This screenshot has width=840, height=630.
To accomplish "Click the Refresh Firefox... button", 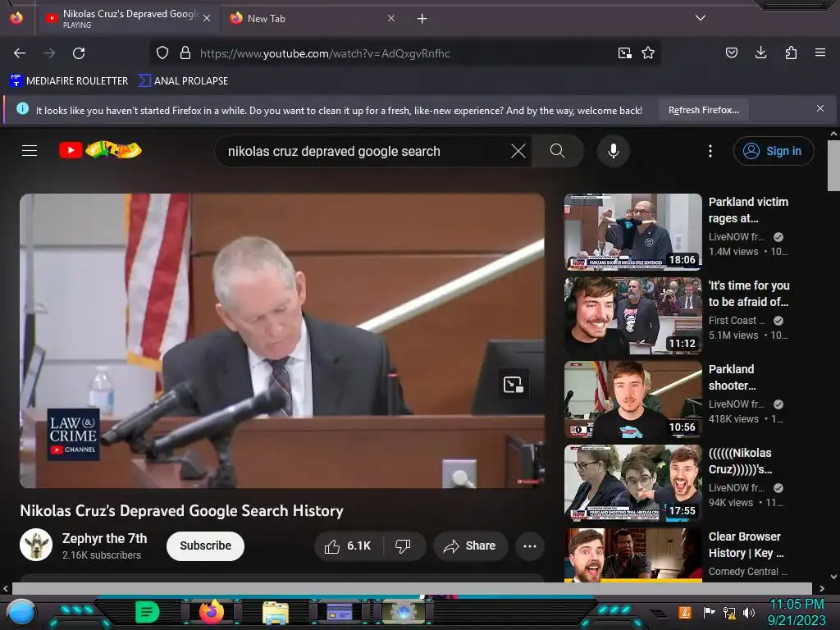I will (x=703, y=111).
